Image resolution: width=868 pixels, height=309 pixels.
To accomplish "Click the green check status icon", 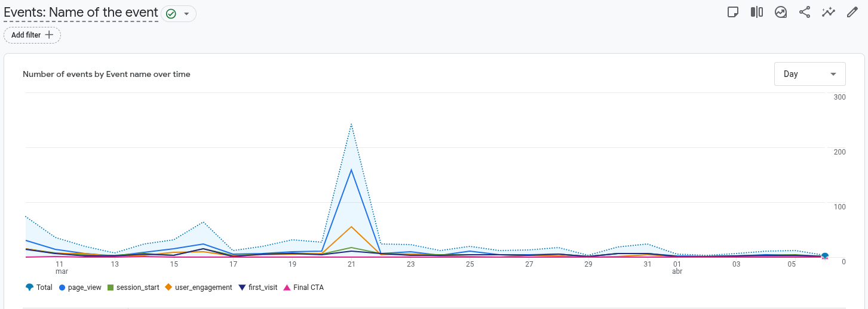I will [x=171, y=14].
